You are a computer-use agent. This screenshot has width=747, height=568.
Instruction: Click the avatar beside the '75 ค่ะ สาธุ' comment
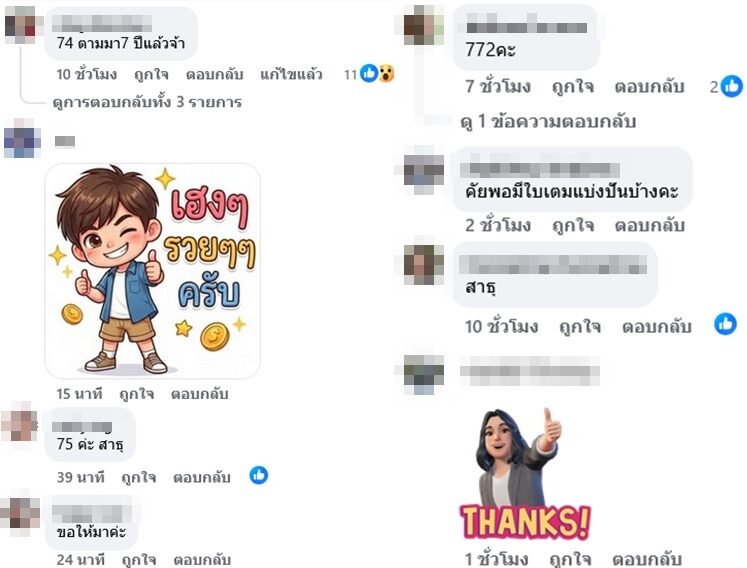(x=20, y=425)
